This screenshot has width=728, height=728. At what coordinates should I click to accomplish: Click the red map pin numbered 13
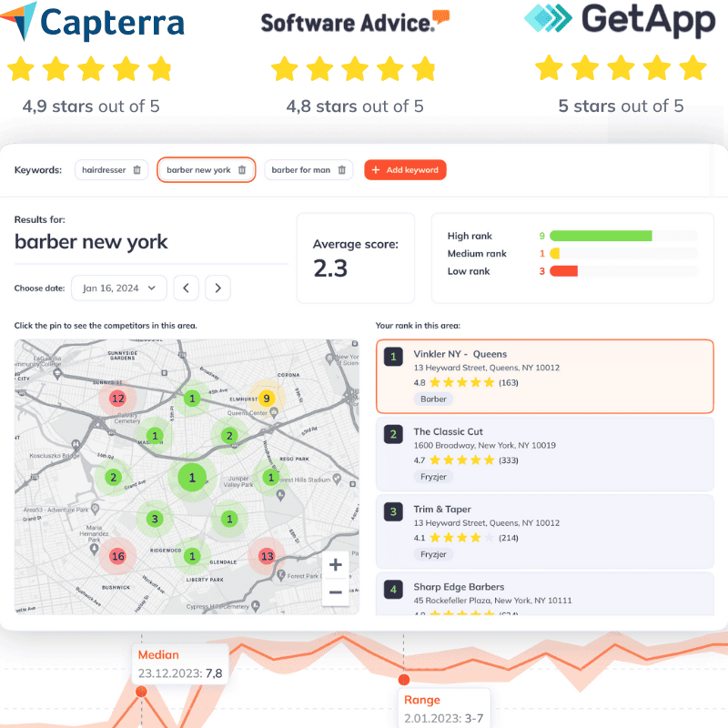point(267,556)
